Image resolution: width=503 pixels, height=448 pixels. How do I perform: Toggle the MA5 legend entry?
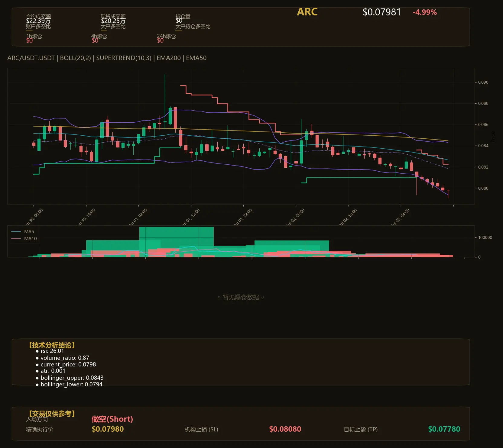coord(23,232)
